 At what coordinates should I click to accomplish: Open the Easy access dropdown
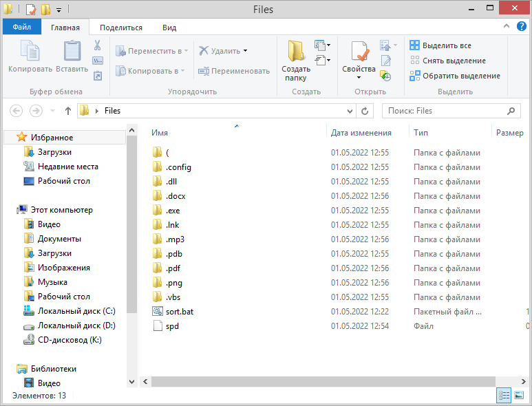click(322, 61)
